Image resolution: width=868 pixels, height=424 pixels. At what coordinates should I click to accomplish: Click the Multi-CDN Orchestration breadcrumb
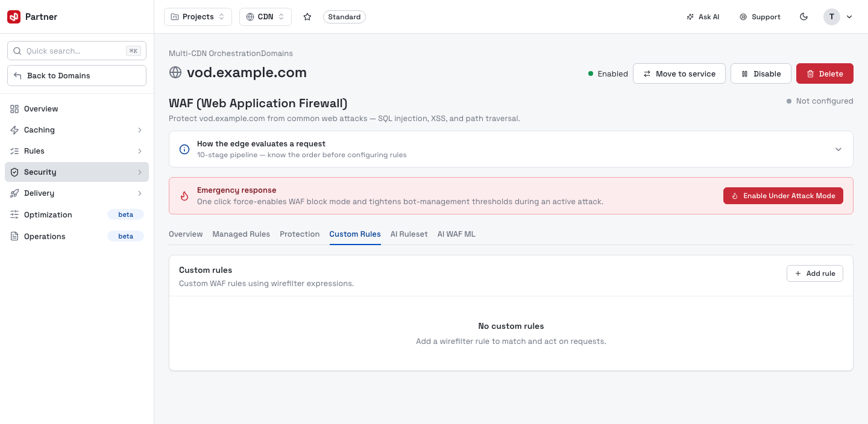click(215, 54)
